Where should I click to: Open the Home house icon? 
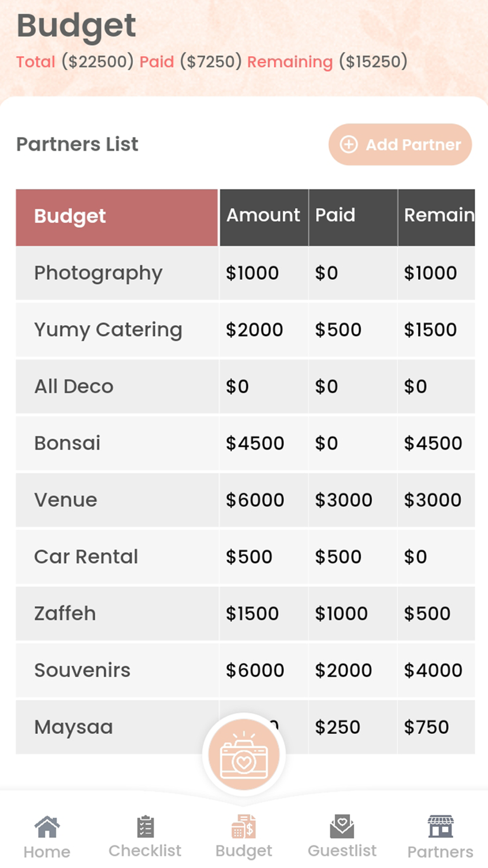click(47, 827)
